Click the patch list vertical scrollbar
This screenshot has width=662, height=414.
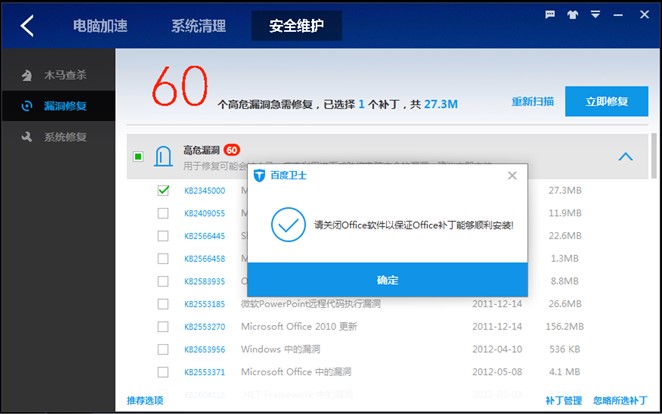[654, 156]
